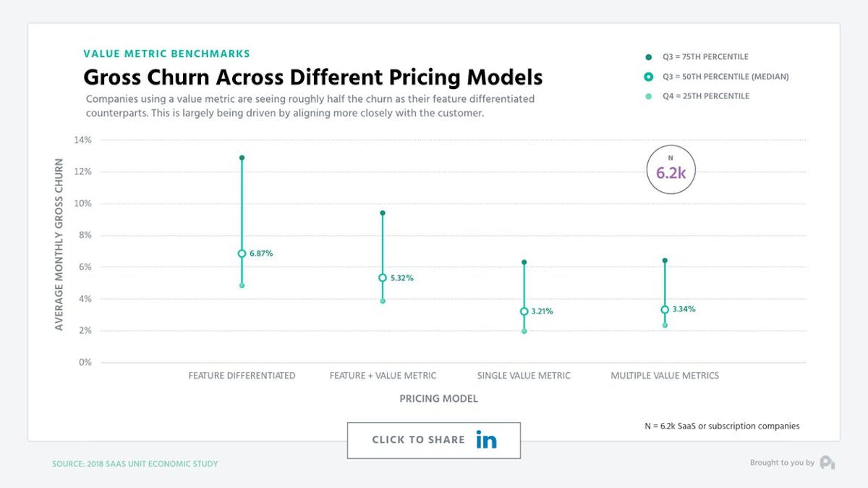
Task: Click the LinkedIn icon in the share button
Action: pos(486,439)
